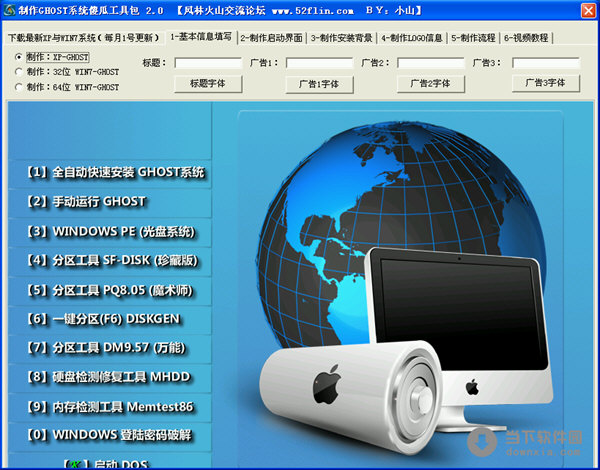Choose 【9】内存检测工具 Memtest86
Image resolution: width=600 pixels, height=470 pixels.
[x=109, y=407]
